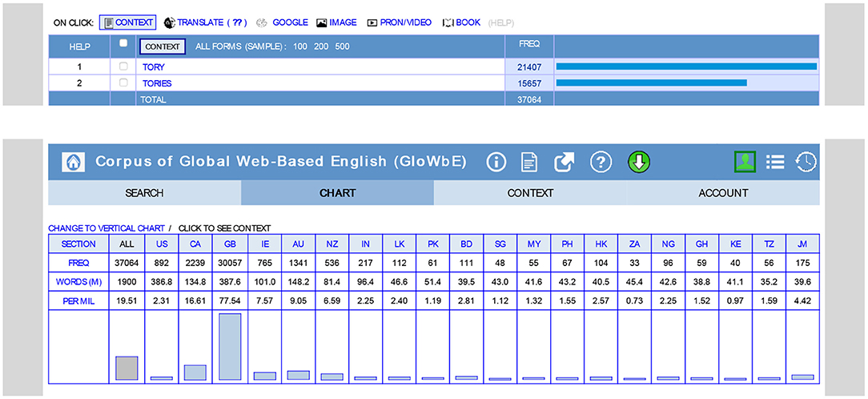Open the green user profile icon

coord(745,162)
